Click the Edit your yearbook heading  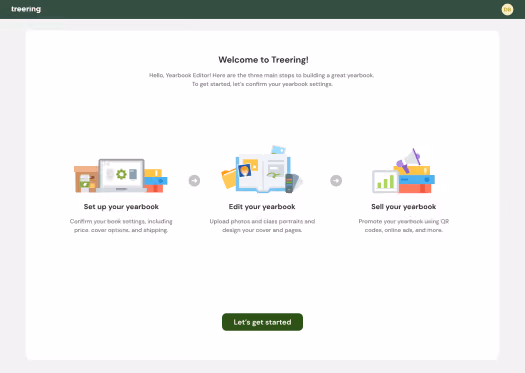(262, 207)
